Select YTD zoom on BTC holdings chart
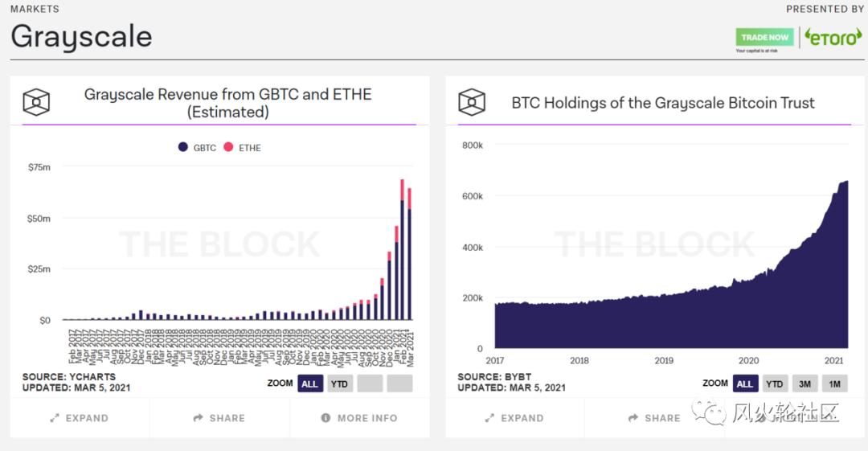The image size is (868, 451). pos(775,383)
